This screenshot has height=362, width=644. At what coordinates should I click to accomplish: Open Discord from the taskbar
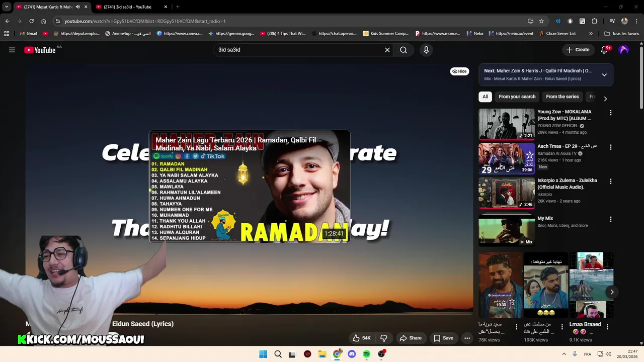352,354
